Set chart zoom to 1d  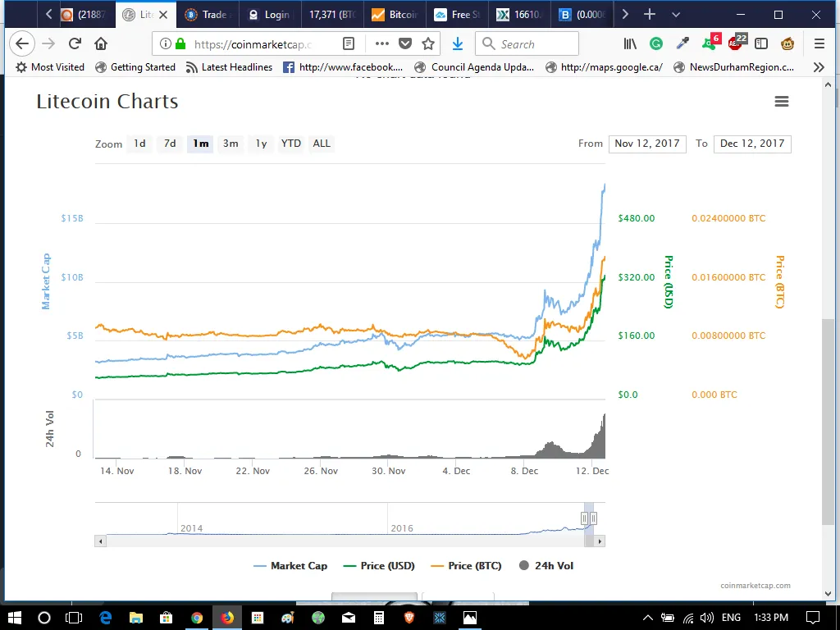pyautogui.click(x=139, y=144)
